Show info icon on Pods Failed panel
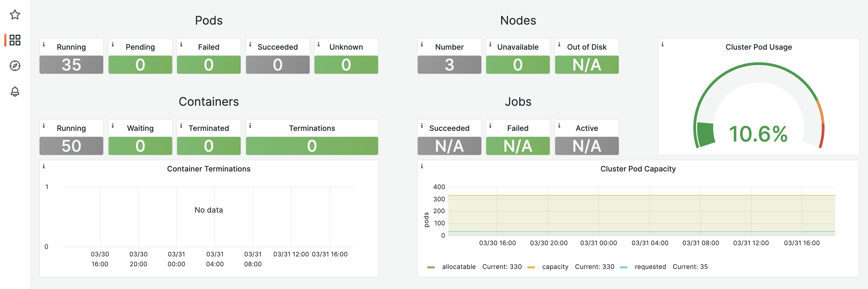Image resolution: width=868 pixels, height=289 pixels. tap(181, 44)
